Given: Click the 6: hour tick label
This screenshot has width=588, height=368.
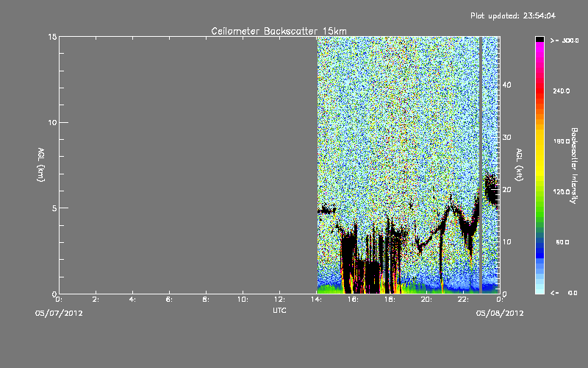Looking at the screenshot, I should click(169, 300).
